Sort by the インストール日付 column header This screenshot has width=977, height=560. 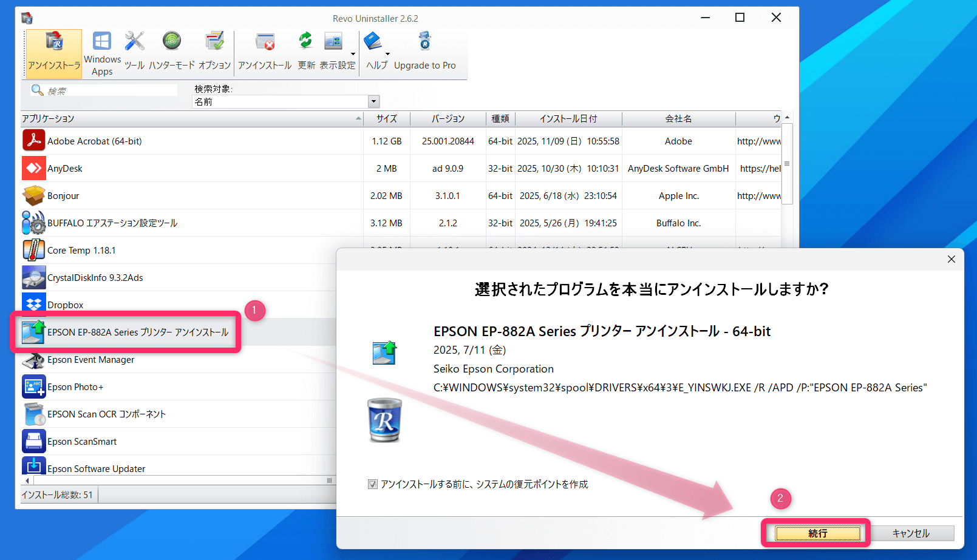pos(568,119)
